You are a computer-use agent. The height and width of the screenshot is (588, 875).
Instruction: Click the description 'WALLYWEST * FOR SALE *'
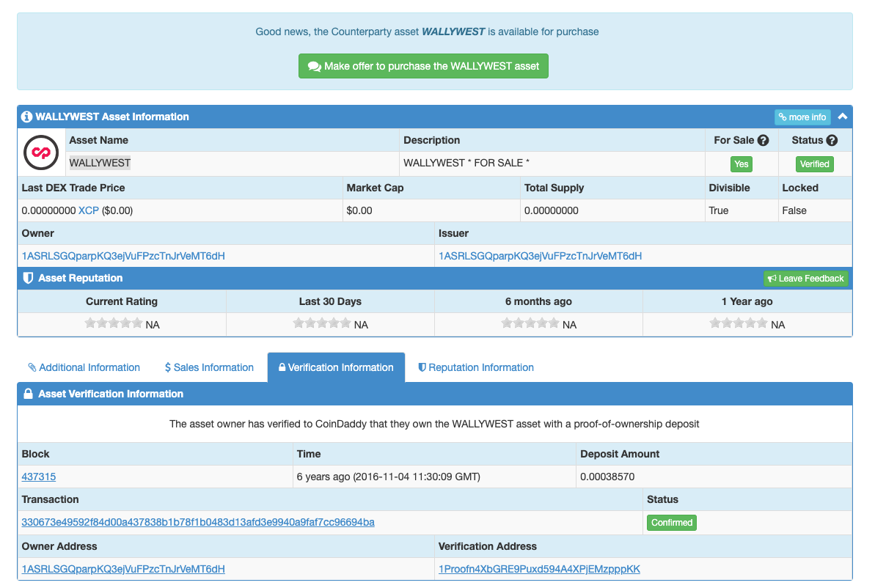(466, 163)
